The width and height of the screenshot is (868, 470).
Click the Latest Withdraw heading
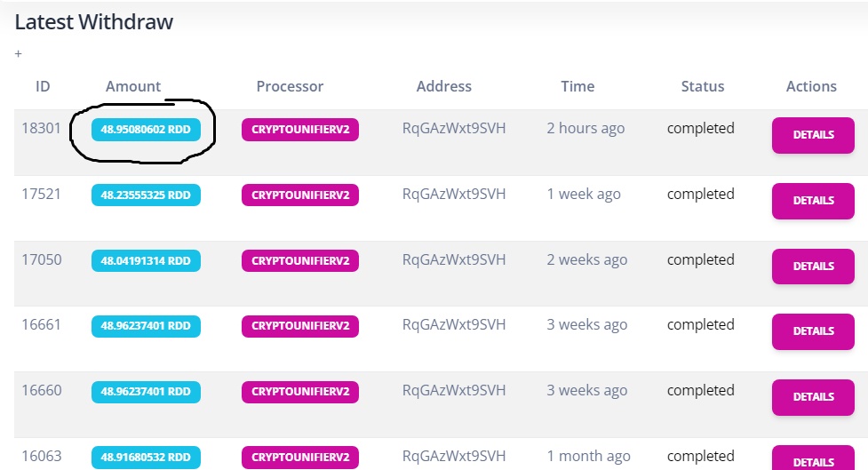[x=93, y=22]
